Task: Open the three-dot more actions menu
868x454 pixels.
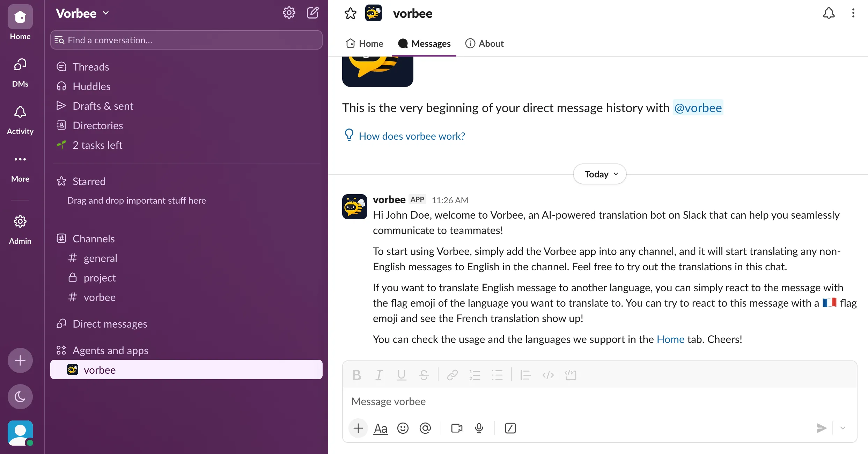Action: click(853, 13)
